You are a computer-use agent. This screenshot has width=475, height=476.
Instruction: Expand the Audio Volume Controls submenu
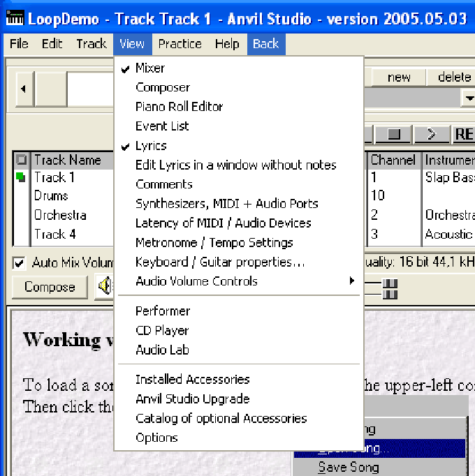click(x=239, y=281)
